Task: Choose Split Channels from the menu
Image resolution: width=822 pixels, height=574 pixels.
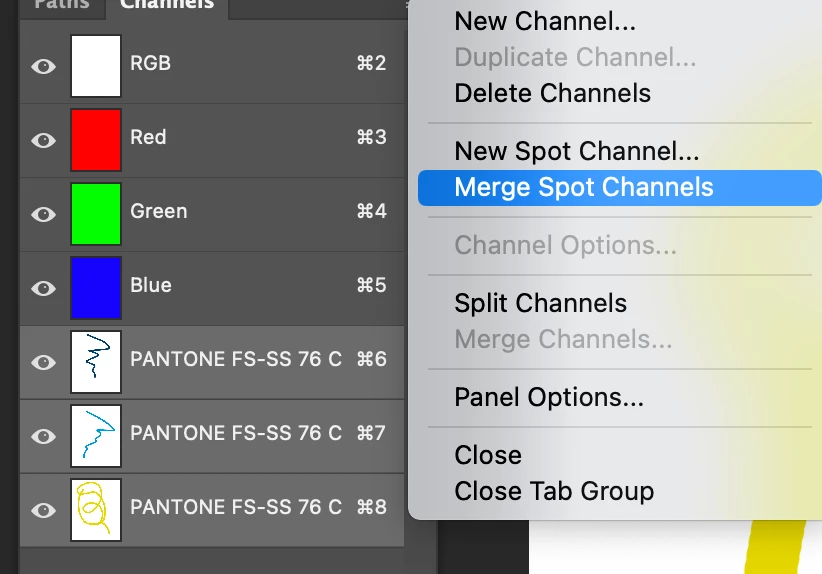Action: [540, 303]
